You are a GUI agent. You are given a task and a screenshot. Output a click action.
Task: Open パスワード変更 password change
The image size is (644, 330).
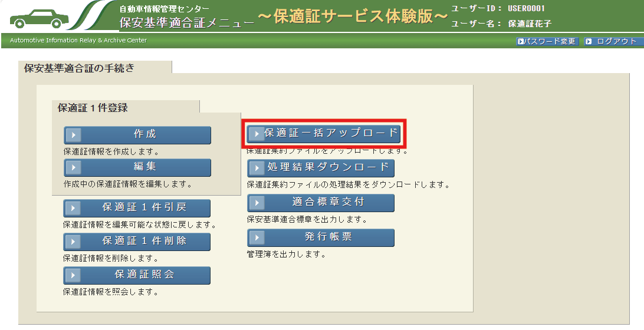click(547, 41)
